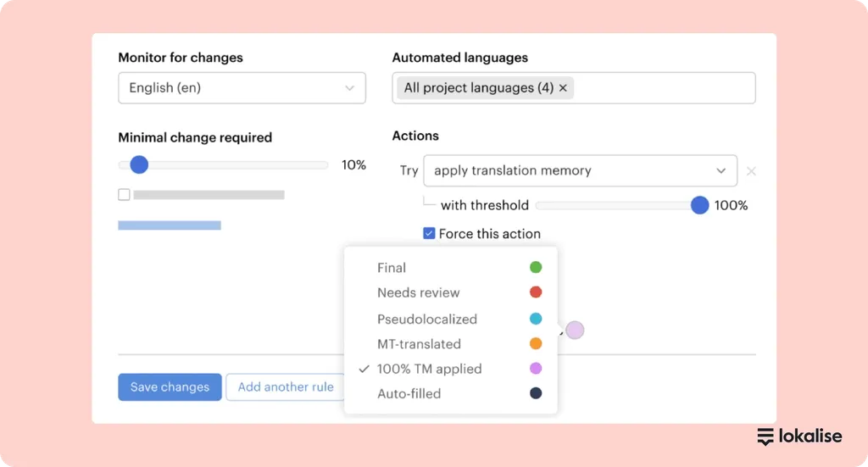Remove the All project languages tag
Image resolution: width=868 pixels, height=467 pixels.
563,88
